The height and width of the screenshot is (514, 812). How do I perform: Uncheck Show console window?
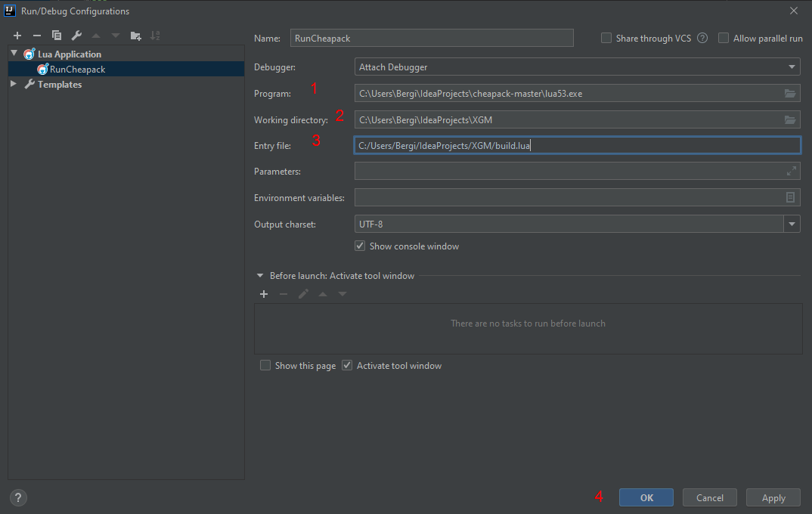pos(360,246)
